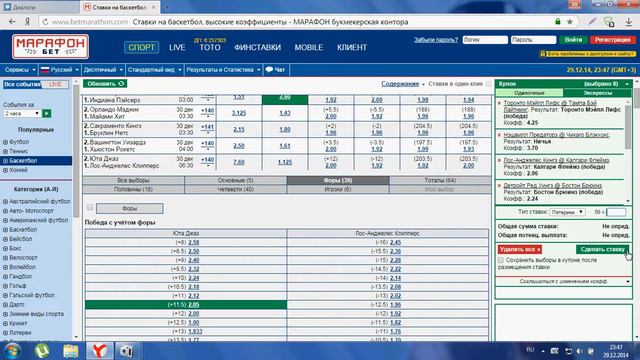This screenshot has height=360, width=640.
Task: Open КЛИЕНТ in the top navigation
Action: pyautogui.click(x=352, y=47)
